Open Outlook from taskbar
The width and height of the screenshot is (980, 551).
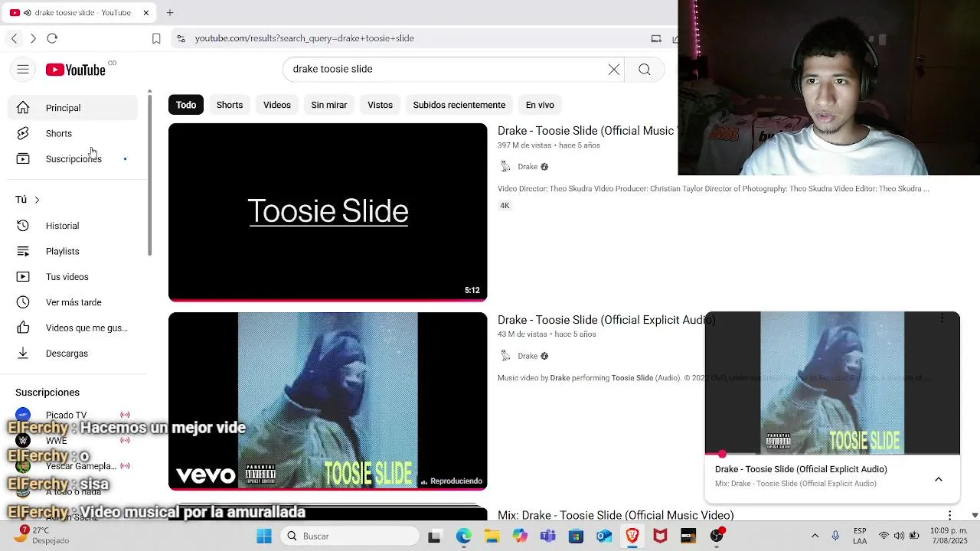604,536
